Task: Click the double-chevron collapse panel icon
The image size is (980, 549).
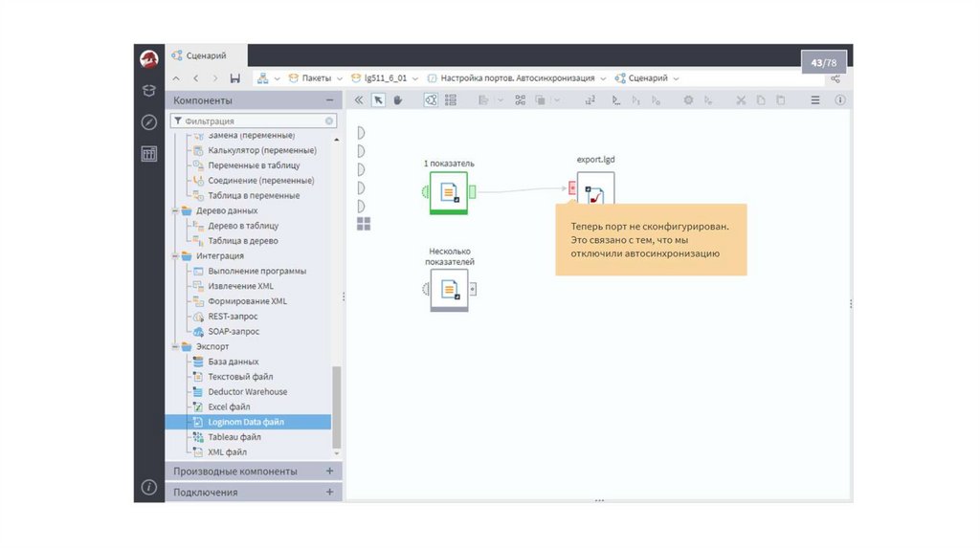Action: pyautogui.click(x=359, y=99)
